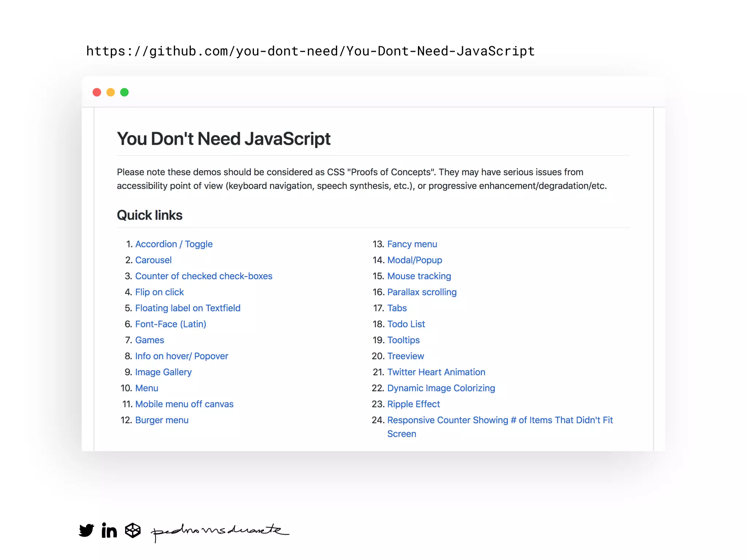Open the Fancy menu link
Image resolution: width=747 pixels, height=560 pixels.
click(x=412, y=244)
